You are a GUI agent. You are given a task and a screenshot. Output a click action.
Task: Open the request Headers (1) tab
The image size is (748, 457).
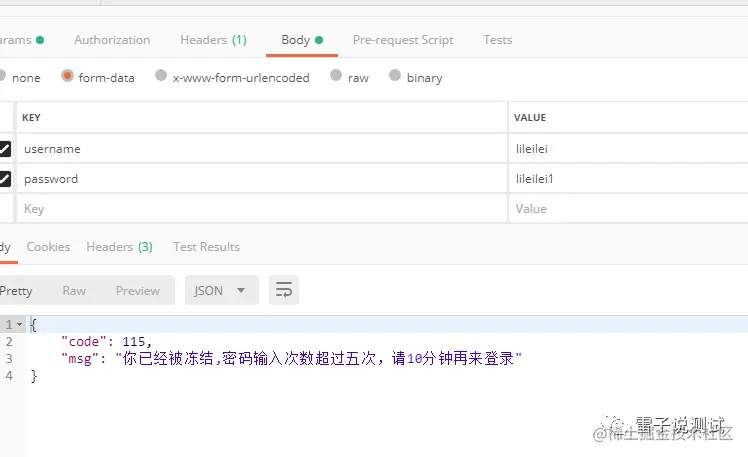213,40
